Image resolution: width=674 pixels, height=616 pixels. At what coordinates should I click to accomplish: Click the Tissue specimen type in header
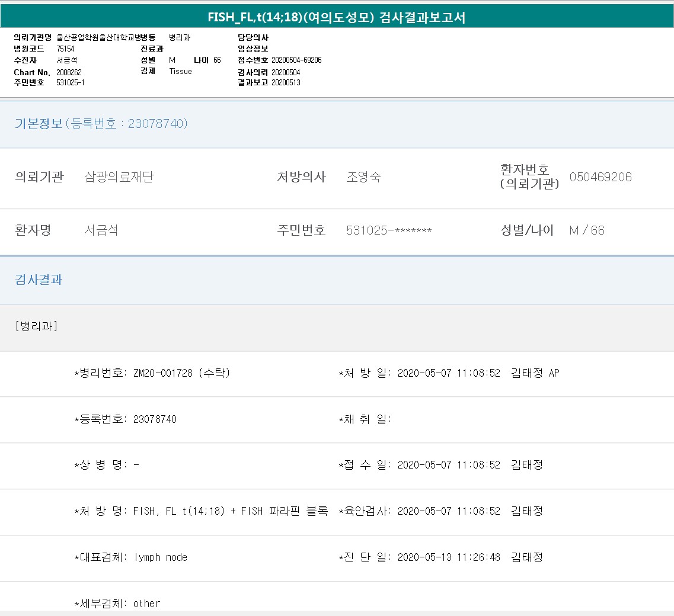180,72
